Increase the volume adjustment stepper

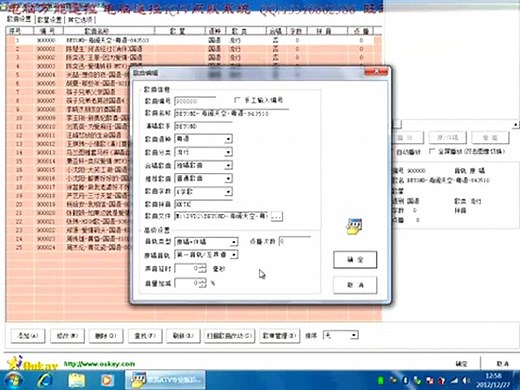(203, 281)
